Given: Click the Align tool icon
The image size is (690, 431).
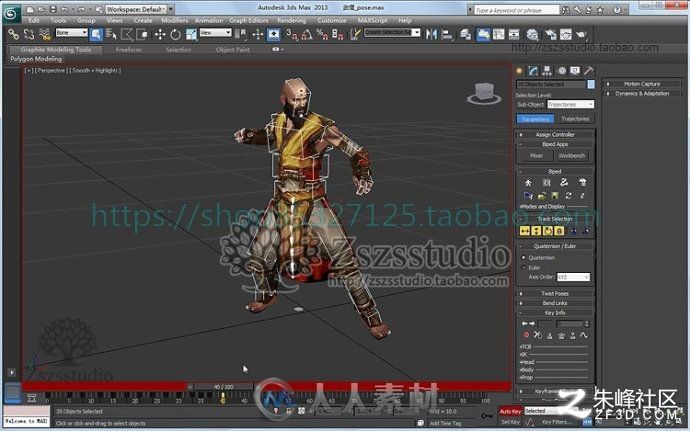Looking at the screenshot, I should pyautogui.click(x=447, y=34).
